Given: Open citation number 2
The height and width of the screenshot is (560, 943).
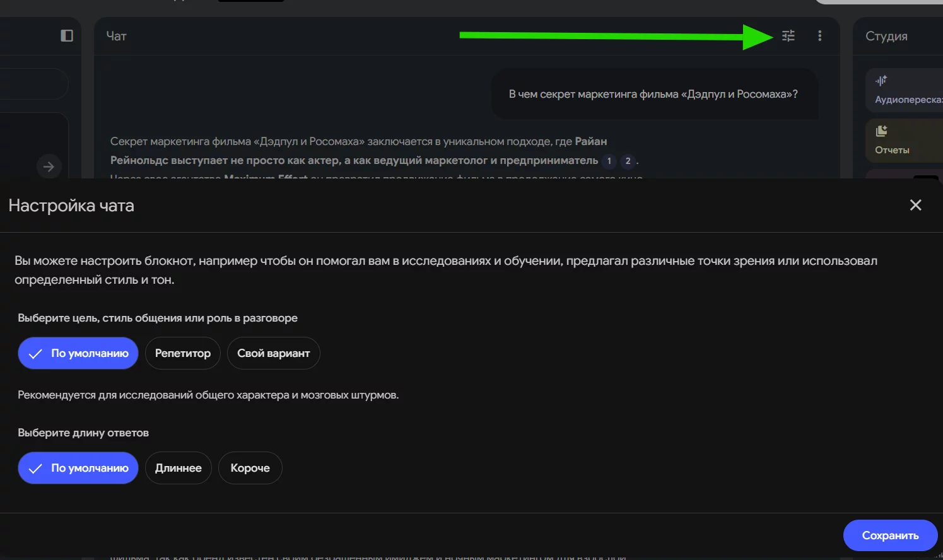Looking at the screenshot, I should coord(628,161).
